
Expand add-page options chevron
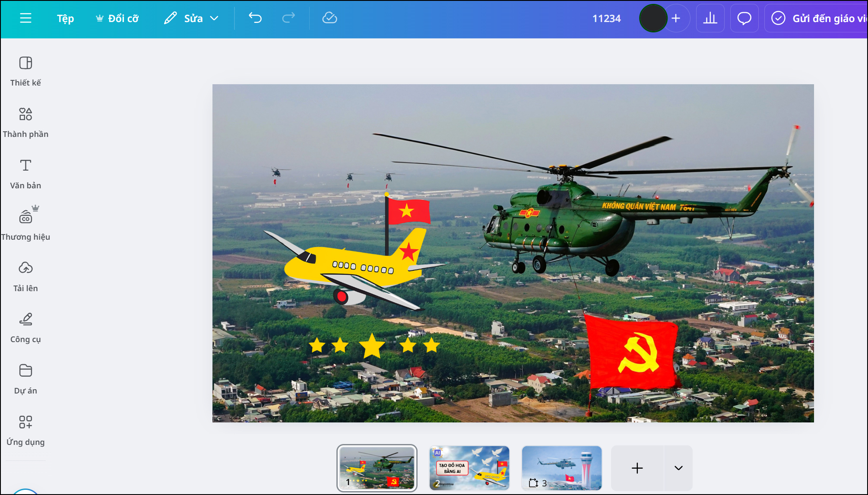click(x=678, y=468)
